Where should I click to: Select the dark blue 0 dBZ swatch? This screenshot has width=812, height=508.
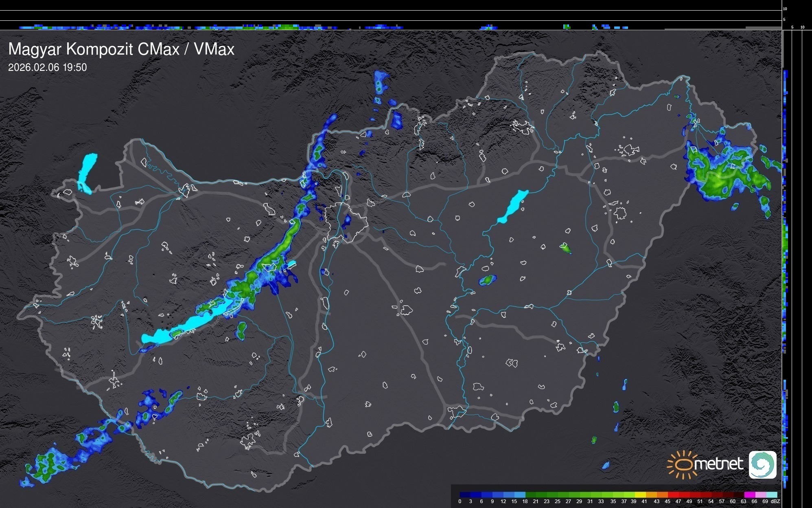[465, 495]
